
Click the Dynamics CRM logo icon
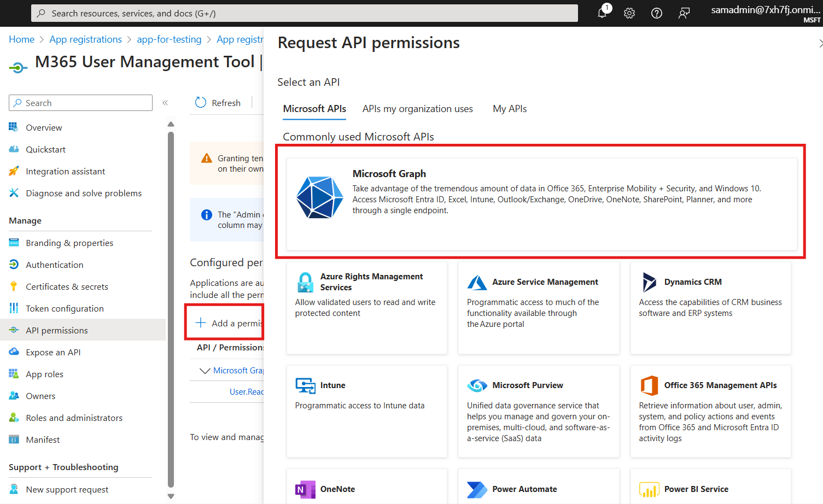tap(649, 282)
